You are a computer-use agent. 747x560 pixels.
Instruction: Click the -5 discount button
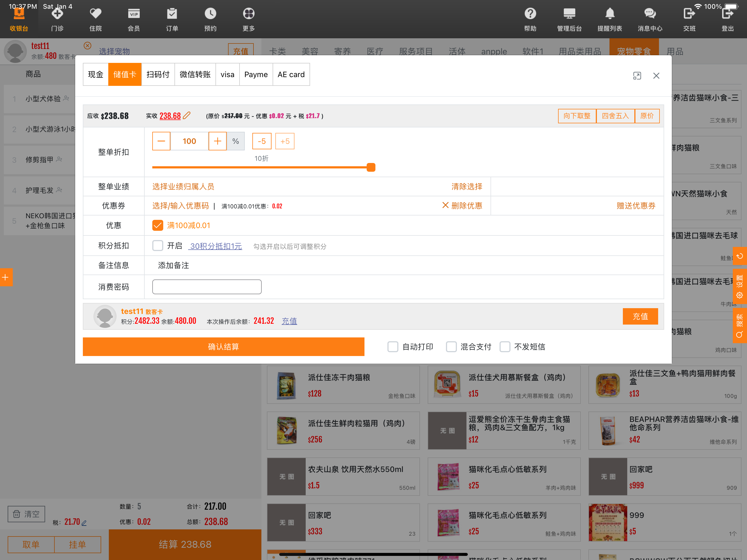262,141
